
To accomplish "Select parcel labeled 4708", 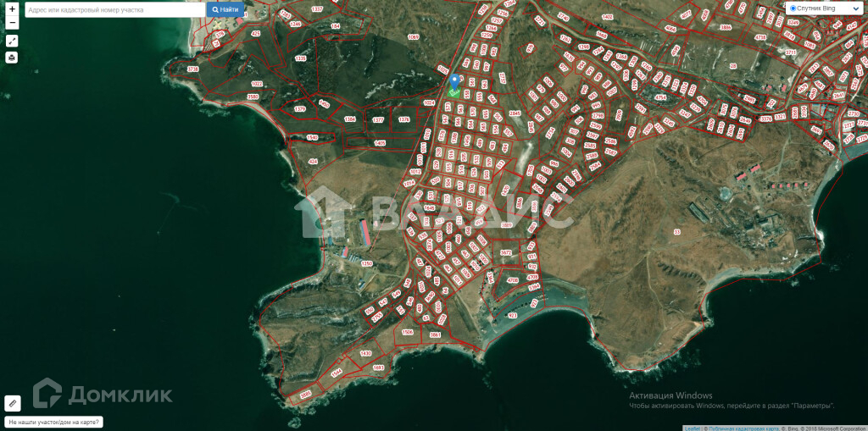I will pos(513,280).
